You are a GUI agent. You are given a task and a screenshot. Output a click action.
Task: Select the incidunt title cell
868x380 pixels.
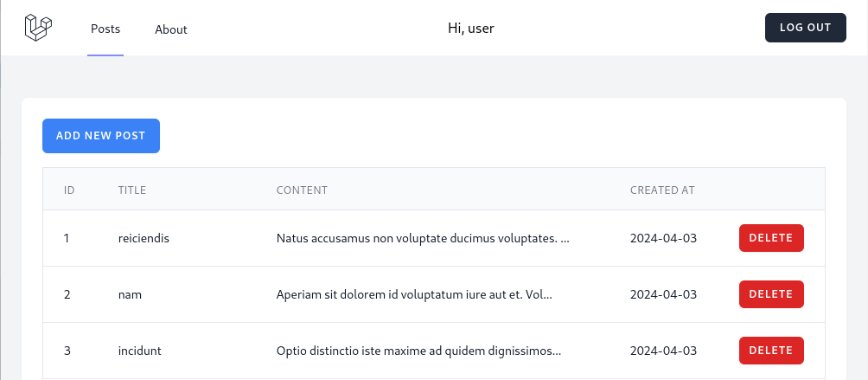[139, 351]
